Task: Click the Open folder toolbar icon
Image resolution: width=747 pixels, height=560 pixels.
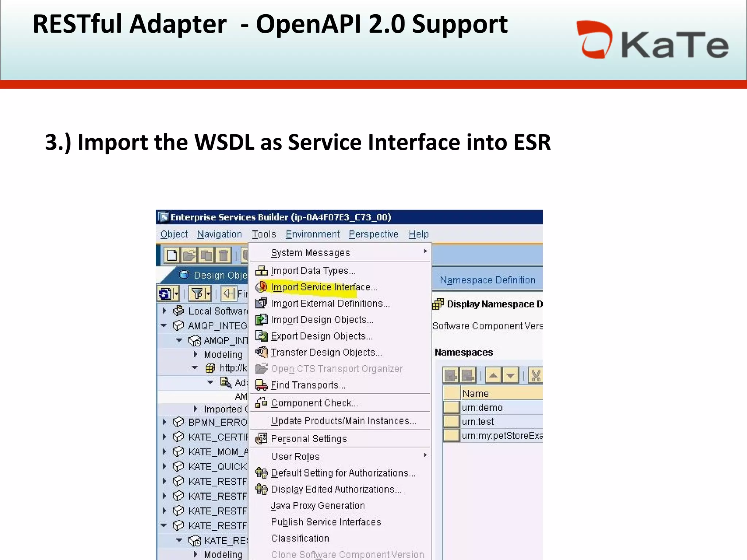Action: [x=189, y=255]
